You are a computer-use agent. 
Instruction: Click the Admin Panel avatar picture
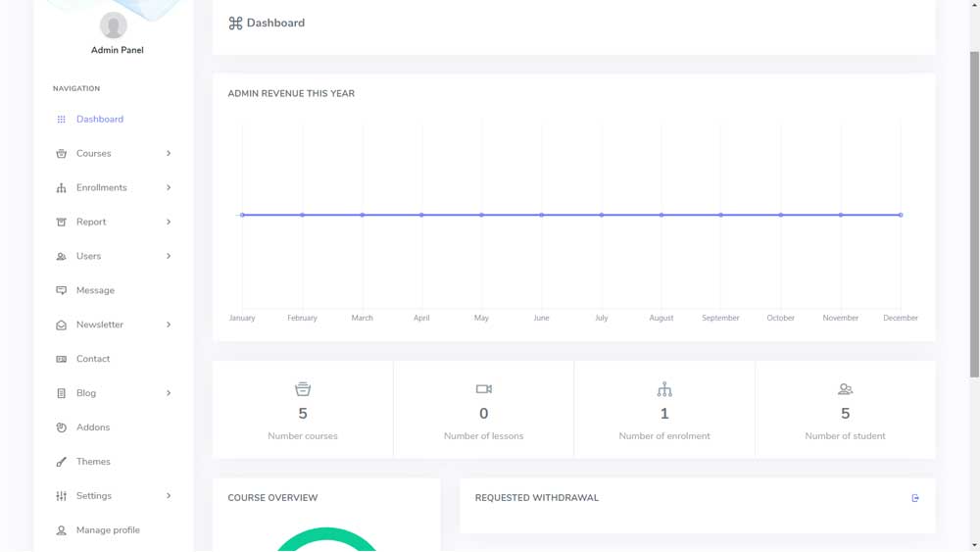pos(114,25)
